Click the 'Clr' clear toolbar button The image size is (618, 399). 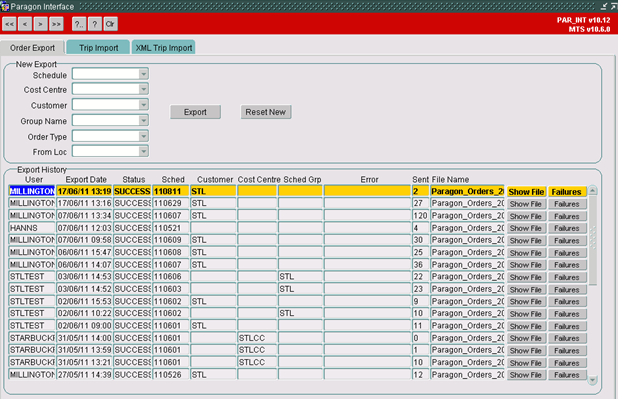click(110, 24)
